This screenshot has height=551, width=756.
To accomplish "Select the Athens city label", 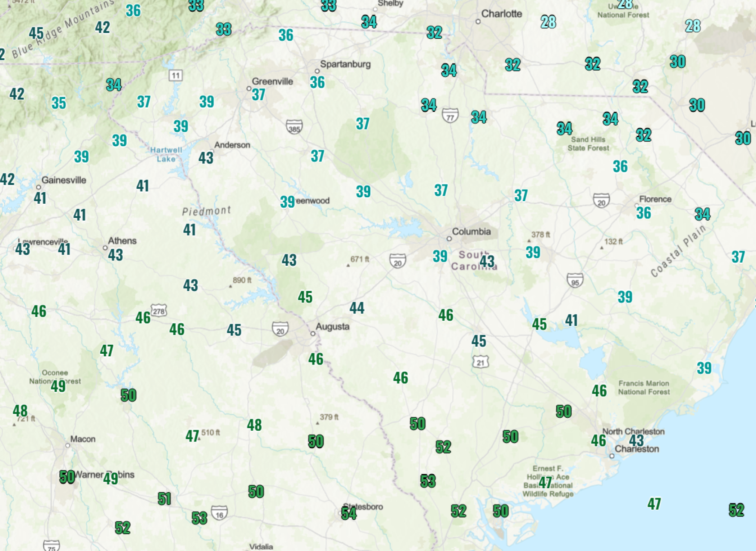I will coord(122,241).
